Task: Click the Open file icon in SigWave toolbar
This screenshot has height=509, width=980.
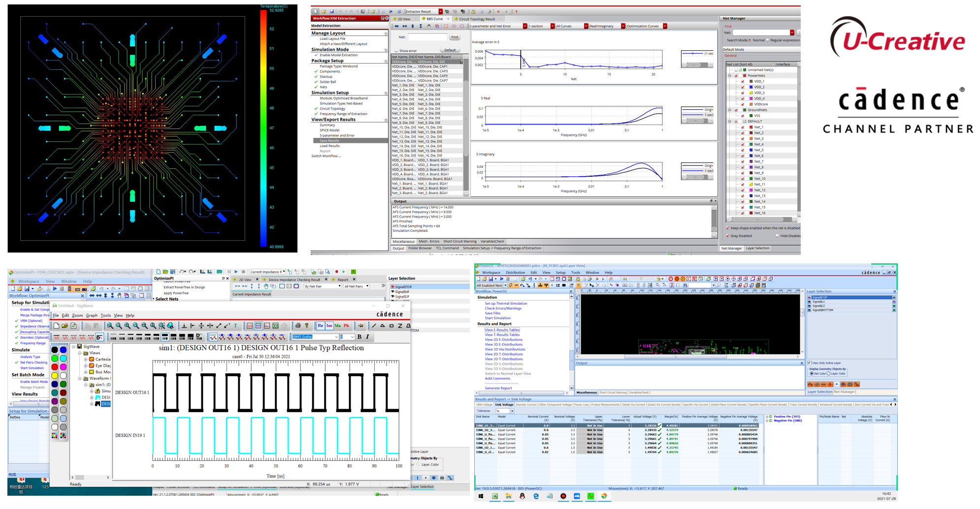Action: coord(65,325)
